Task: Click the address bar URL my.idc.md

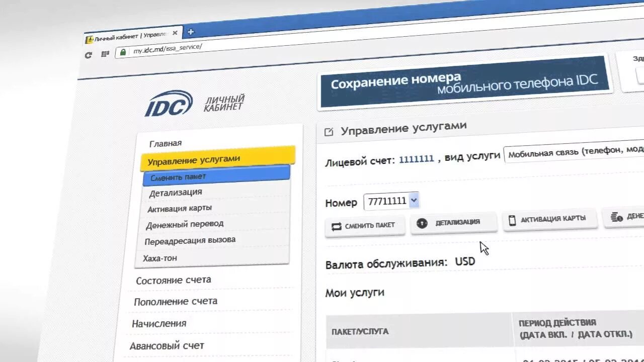Action: (x=167, y=49)
